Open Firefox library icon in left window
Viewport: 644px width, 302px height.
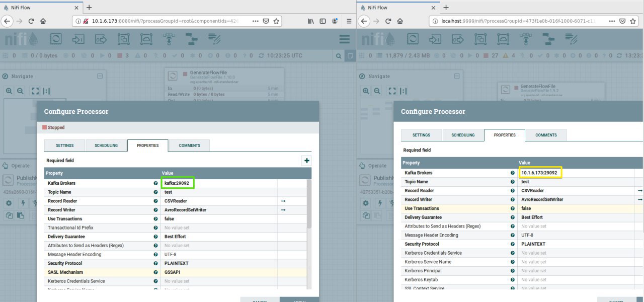[311, 21]
